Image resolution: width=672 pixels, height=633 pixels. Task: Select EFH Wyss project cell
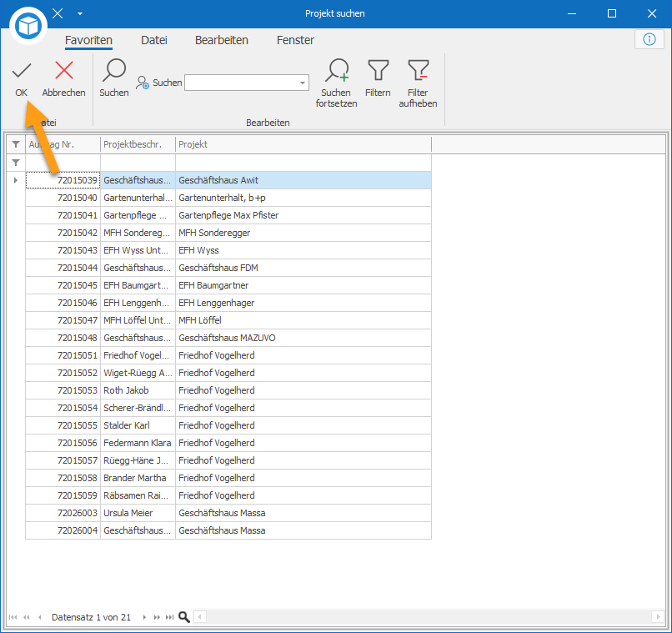tap(303, 250)
